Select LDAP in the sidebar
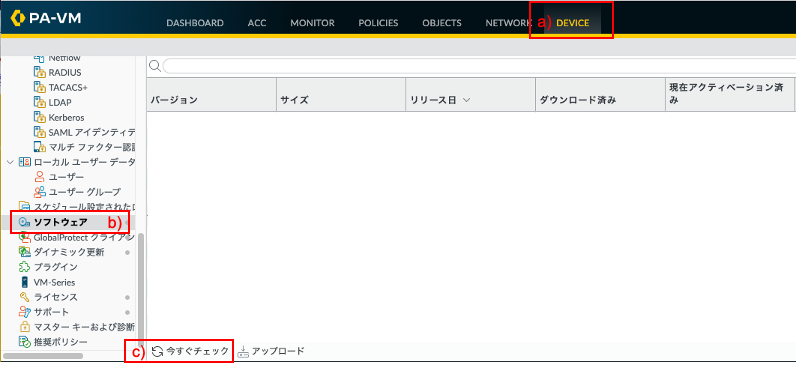The width and height of the screenshot is (796, 371). pyautogui.click(x=60, y=102)
